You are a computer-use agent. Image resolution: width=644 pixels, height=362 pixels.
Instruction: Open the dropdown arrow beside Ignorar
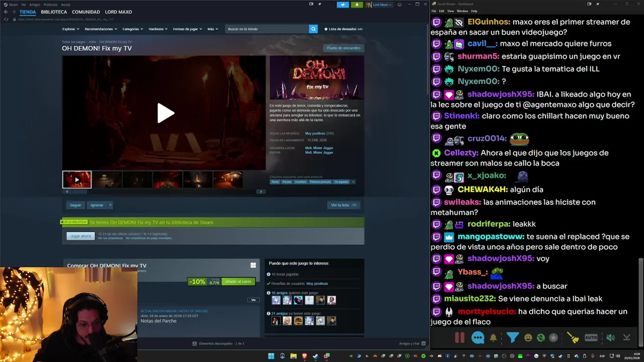pos(110,205)
